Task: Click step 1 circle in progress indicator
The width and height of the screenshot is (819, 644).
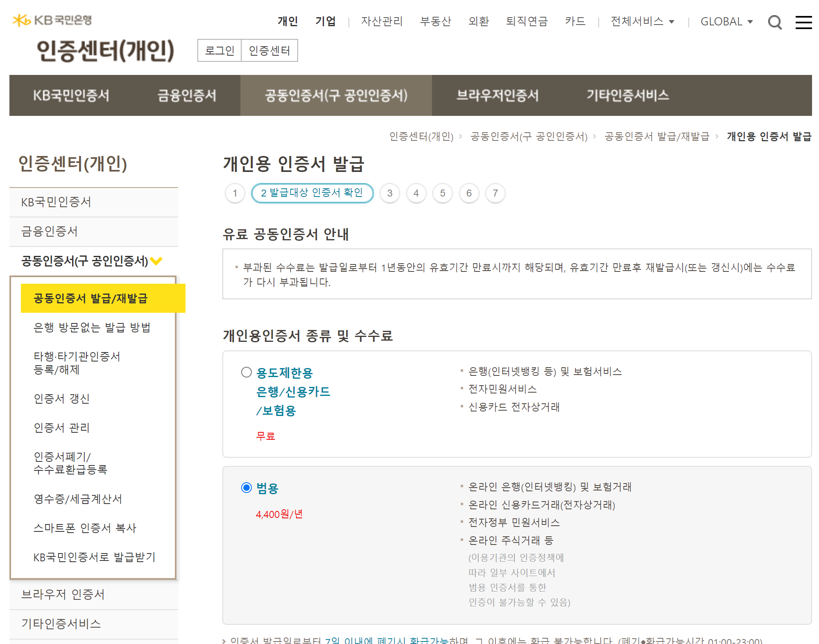Action: click(235, 193)
